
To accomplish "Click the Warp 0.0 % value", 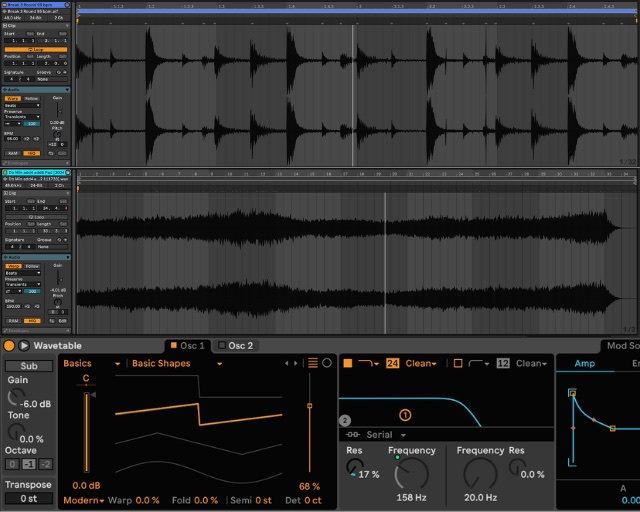I will click(147, 500).
